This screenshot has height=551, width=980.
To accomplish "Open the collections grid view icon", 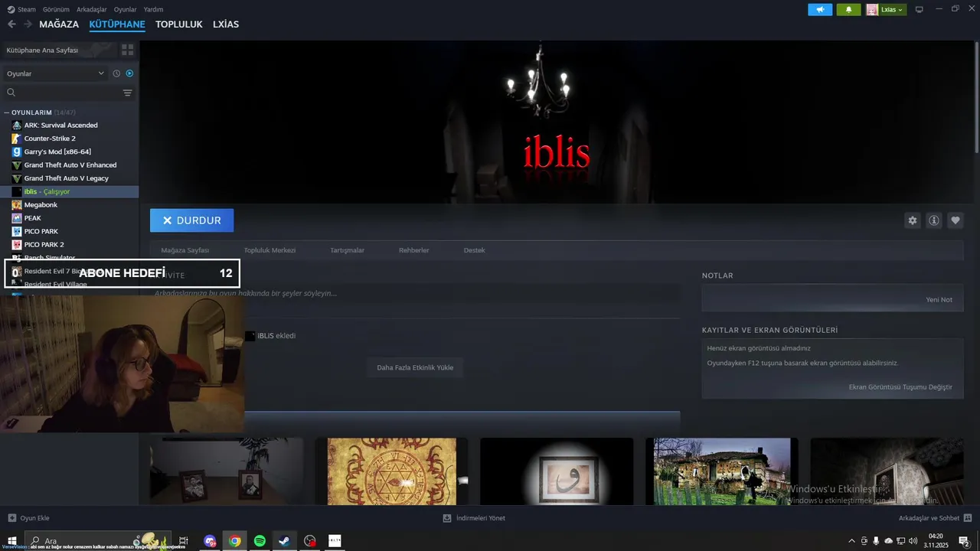I will 127,50.
